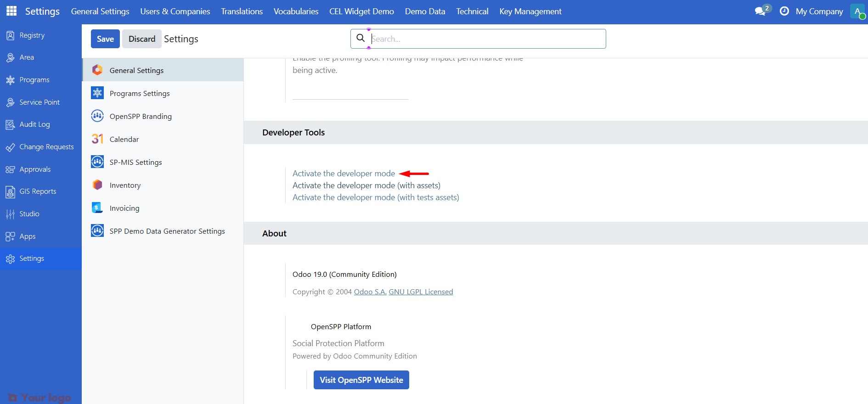Open the Key Management menu
868x404 pixels.
coord(530,11)
